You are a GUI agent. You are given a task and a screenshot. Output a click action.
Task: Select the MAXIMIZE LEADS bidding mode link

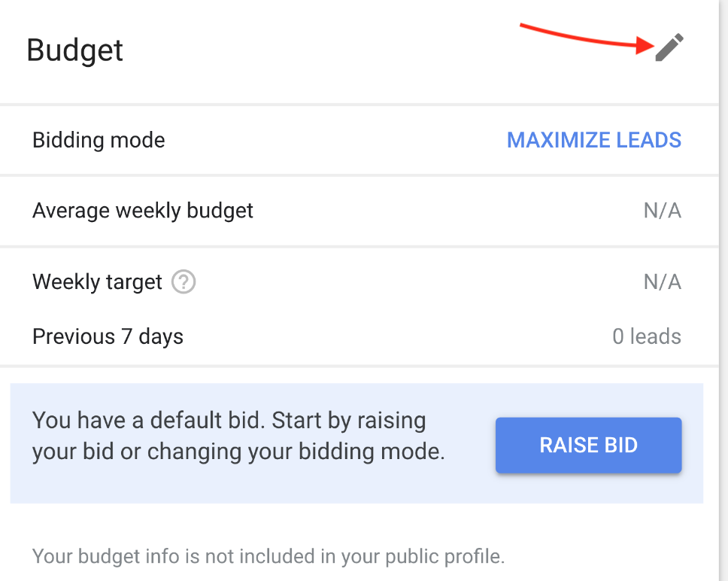coord(594,140)
